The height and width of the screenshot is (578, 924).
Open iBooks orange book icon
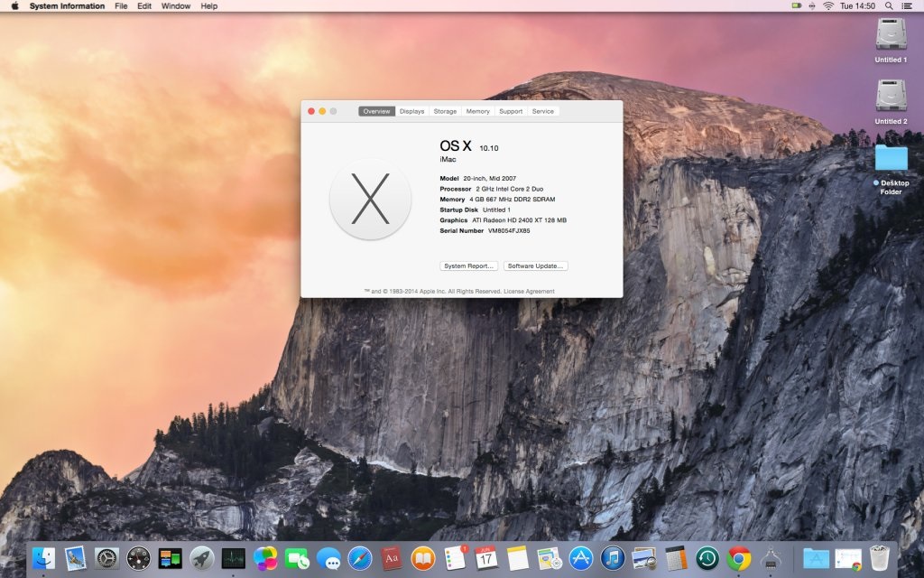pos(423,558)
